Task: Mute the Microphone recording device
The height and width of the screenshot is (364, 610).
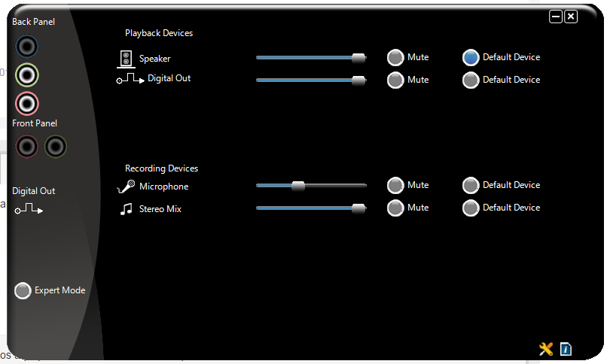Action: point(395,185)
